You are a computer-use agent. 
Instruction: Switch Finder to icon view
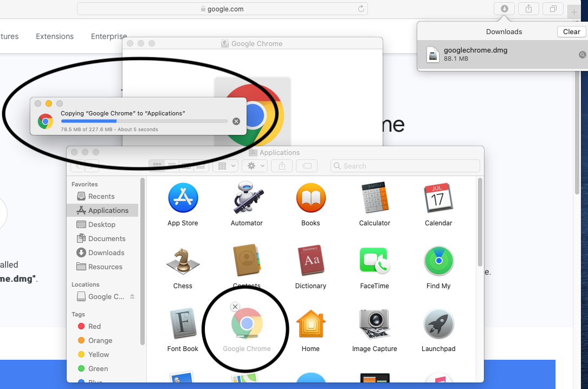tap(157, 166)
